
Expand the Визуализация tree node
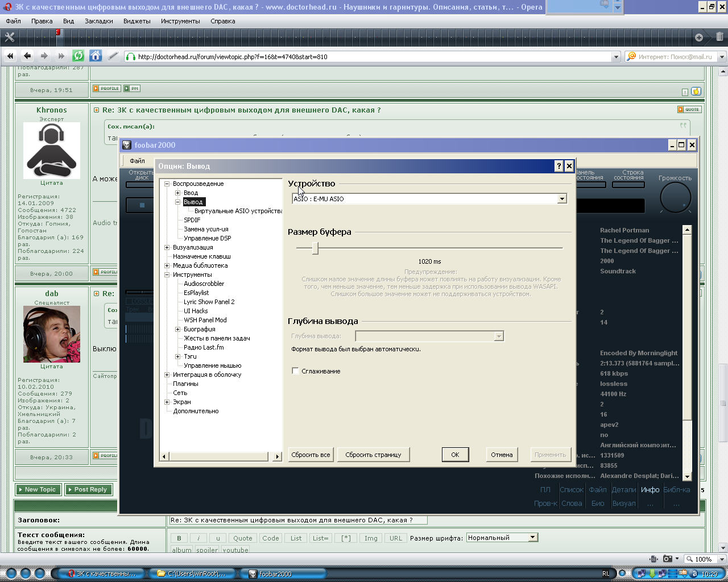(x=167, y=247)
